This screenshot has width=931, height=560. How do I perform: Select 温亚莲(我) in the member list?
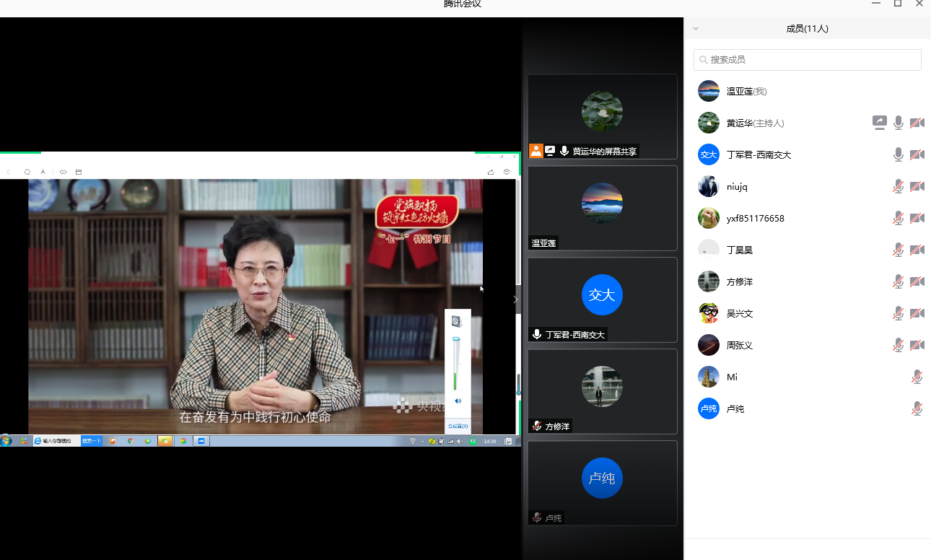(x=746, y=91)
